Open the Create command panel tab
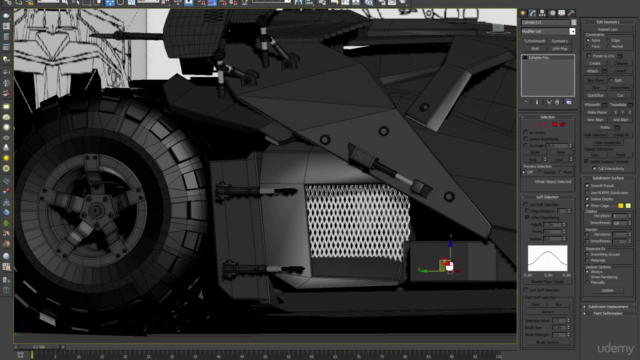 [523, 13]
